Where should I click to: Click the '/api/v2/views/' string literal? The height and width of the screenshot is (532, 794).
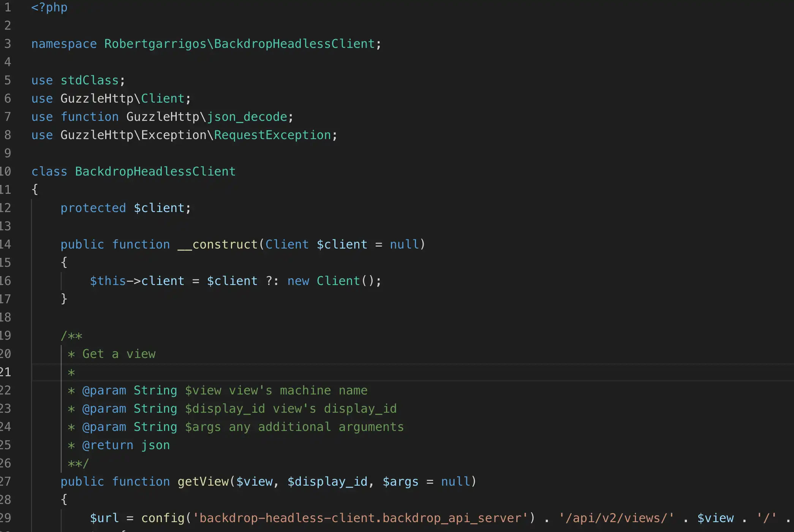click(616, 518)
